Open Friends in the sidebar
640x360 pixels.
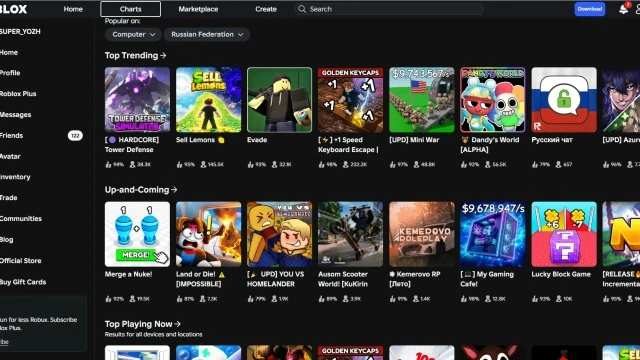click(x=11, y=136)
